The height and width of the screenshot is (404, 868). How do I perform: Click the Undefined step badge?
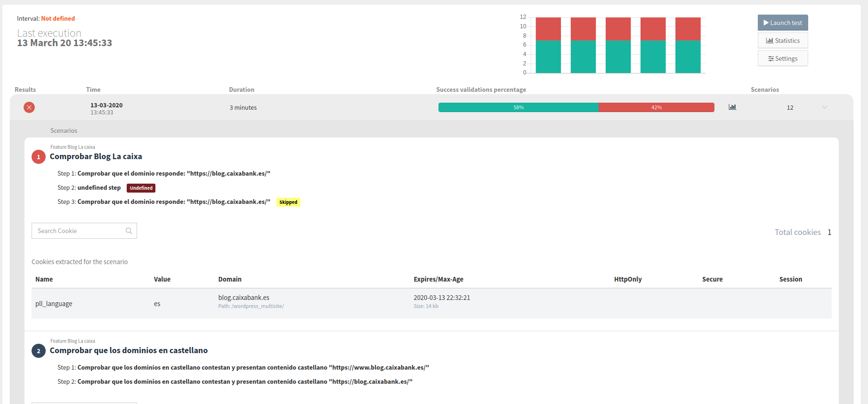pos(141,188)
